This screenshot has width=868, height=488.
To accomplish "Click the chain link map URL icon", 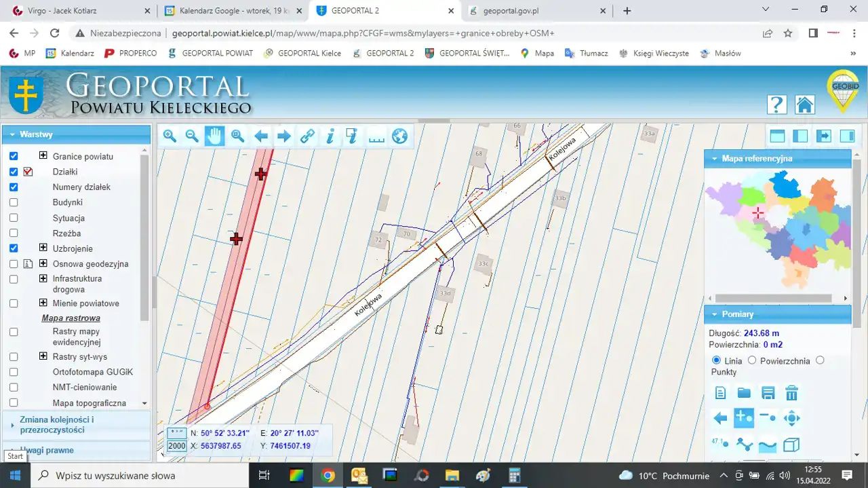I will point(307,136).
